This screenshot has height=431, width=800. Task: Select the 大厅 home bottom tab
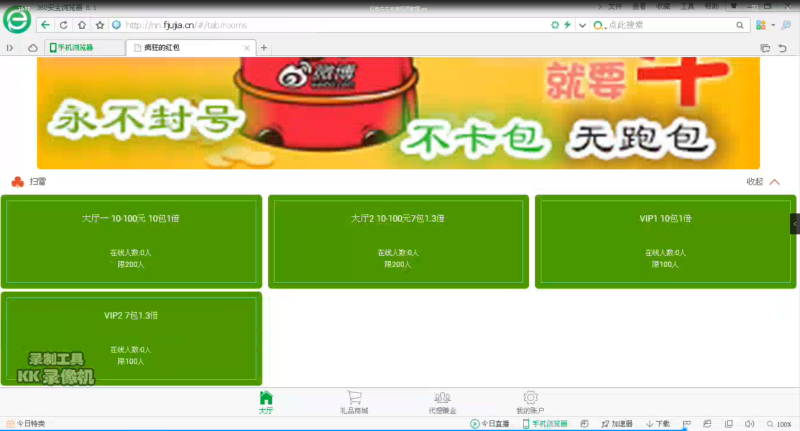point(266,402)
